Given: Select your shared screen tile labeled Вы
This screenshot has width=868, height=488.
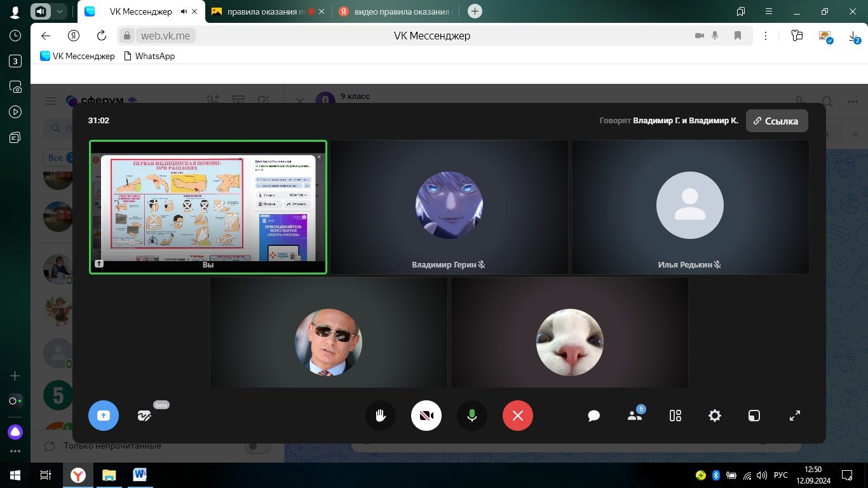Looking at the screenshot, I should click(x=208, y=207).
